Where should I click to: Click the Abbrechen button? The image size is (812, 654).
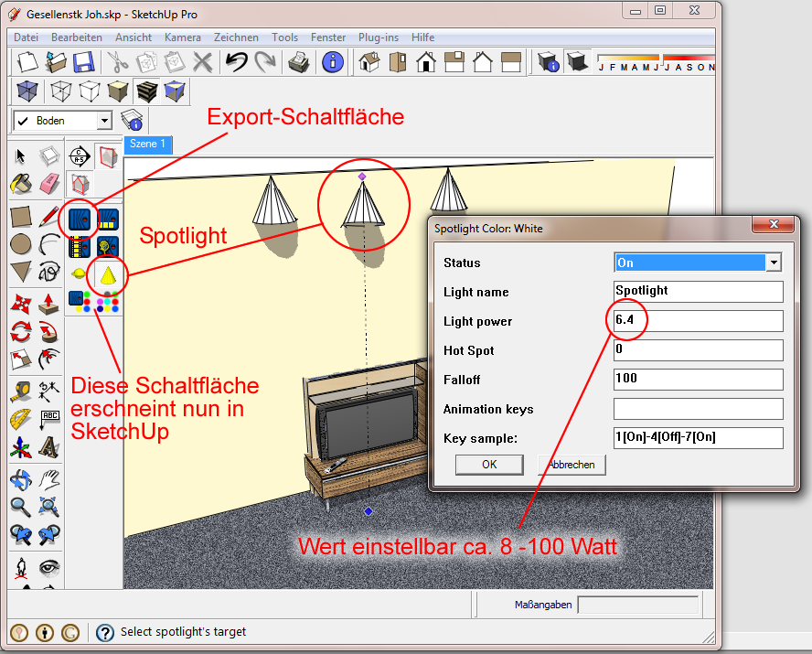click(572, 465)
